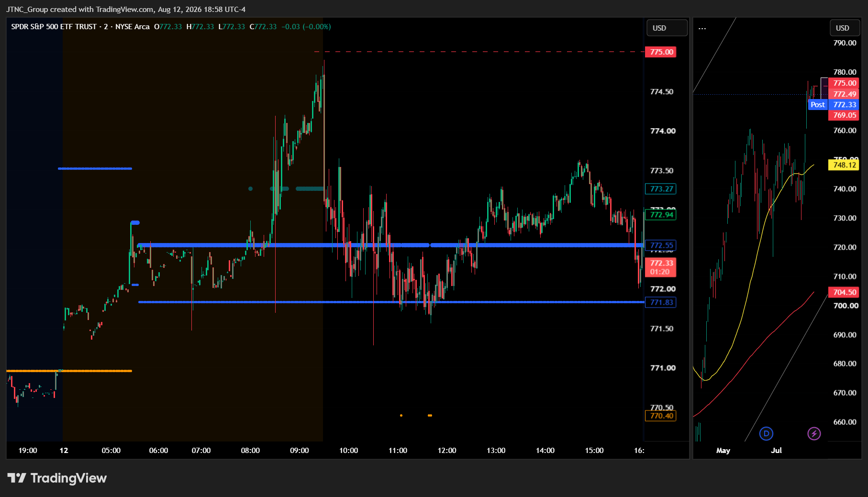Screen dimensions: 868x497
Task: Click the 660.00 price axis tick
Action: click(x=845, y=422)
